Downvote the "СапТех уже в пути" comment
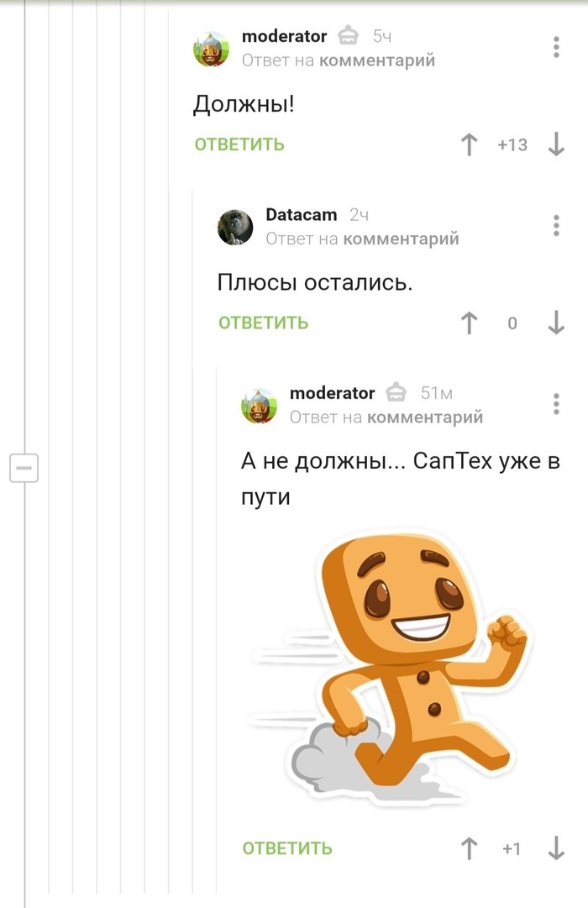The height and width of the screenshot is (908, 588). click(x=556, y=849)
